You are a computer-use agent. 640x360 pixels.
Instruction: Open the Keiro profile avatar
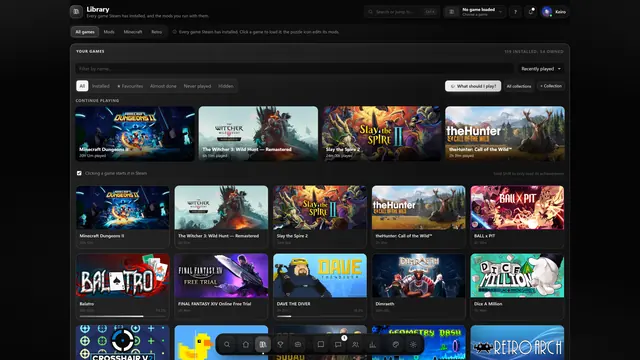(x=547, y=12)
